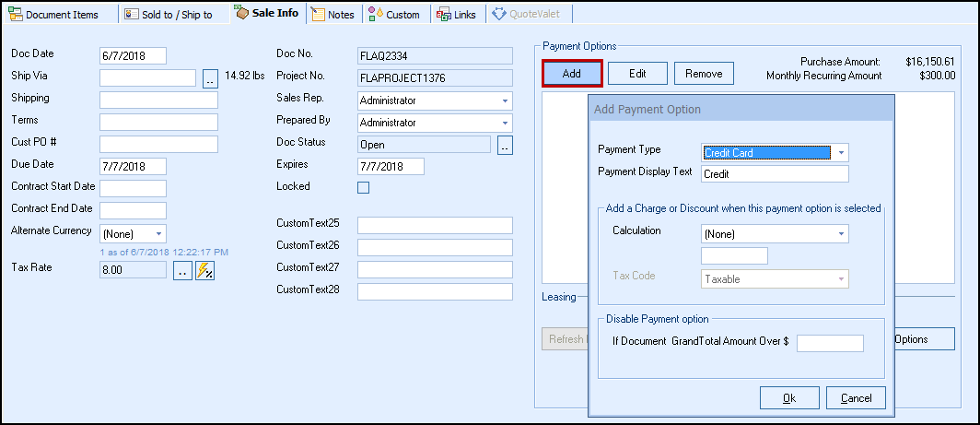The height and width of the screenshot is (425, 980).
Task: Switch to the Document Items tab
Action: [59, 14]
